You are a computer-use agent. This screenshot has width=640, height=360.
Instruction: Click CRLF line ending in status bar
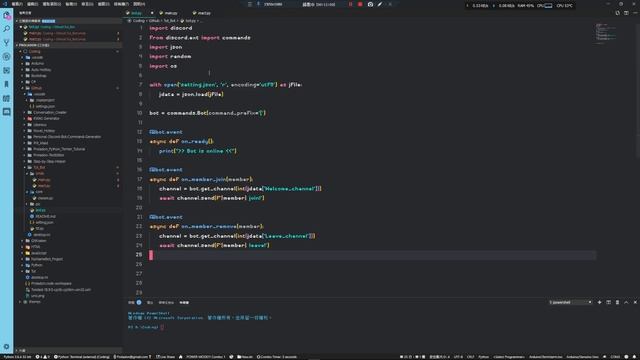tap(471, 357)
